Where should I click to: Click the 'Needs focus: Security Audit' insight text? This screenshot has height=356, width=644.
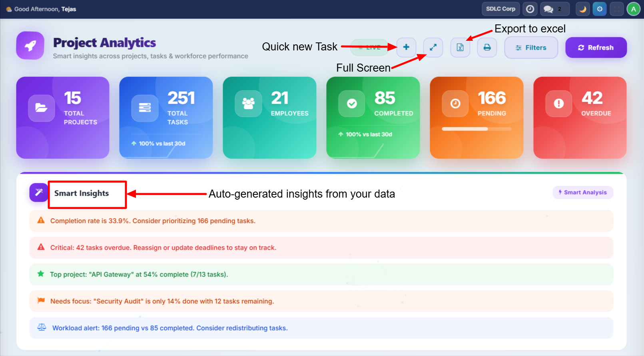tap(162, 301)
